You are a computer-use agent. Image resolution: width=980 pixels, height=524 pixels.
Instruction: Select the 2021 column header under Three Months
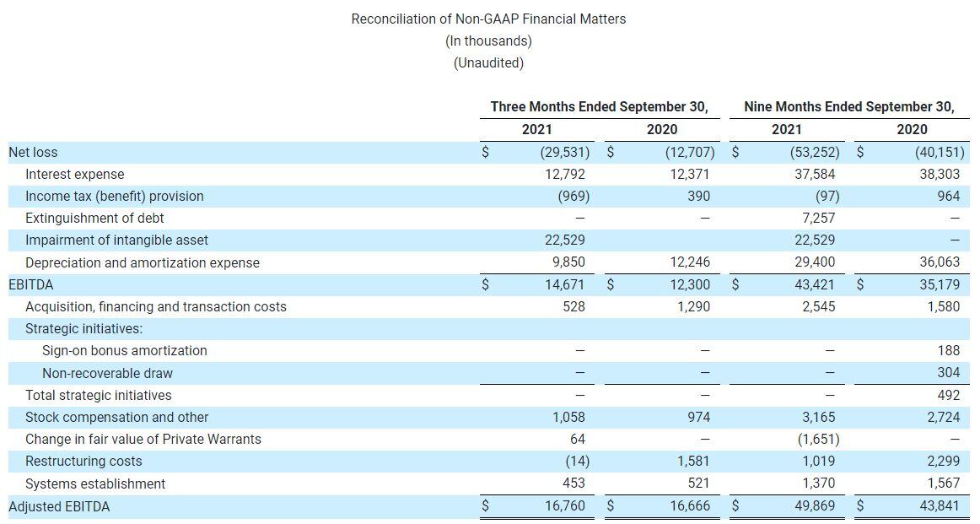(x=538, y=129)
